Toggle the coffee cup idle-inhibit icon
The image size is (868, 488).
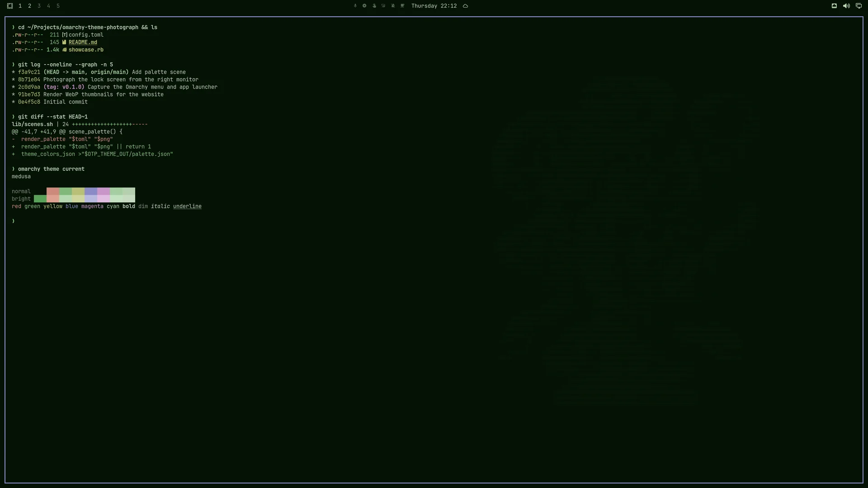pyautogui.click(x=402, y=6)
